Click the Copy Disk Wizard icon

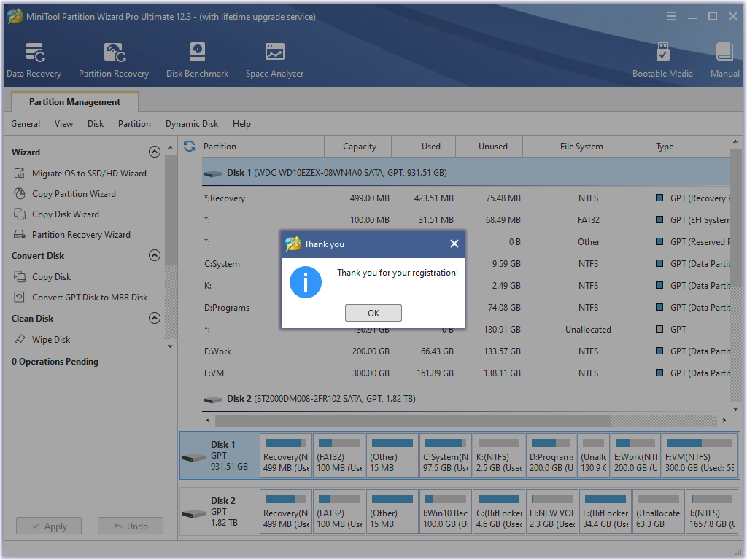point(20,214)
